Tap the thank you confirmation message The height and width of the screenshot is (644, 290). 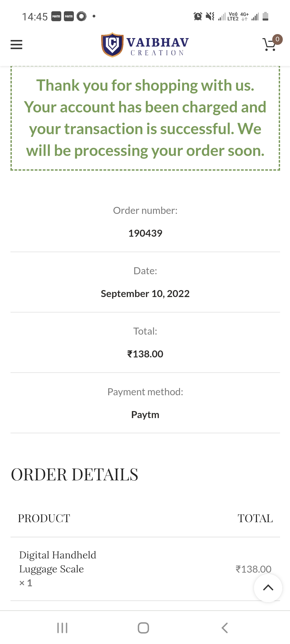click(145, 118)
